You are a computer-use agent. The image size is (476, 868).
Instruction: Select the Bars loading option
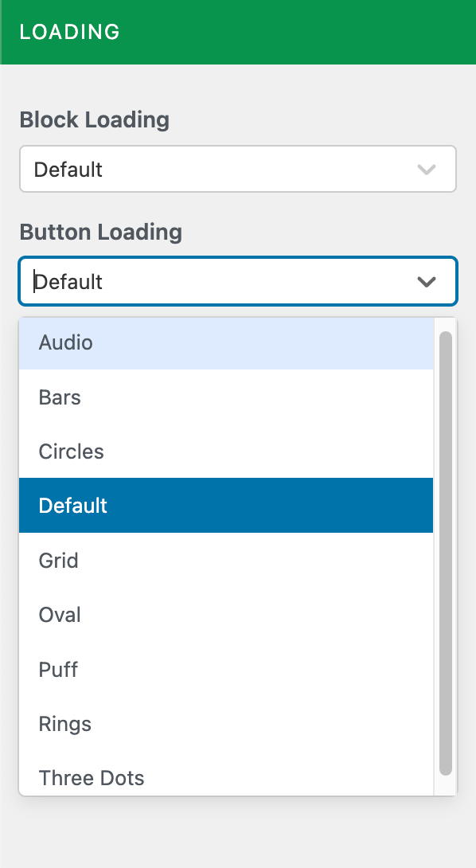click(x=226, y=397)
